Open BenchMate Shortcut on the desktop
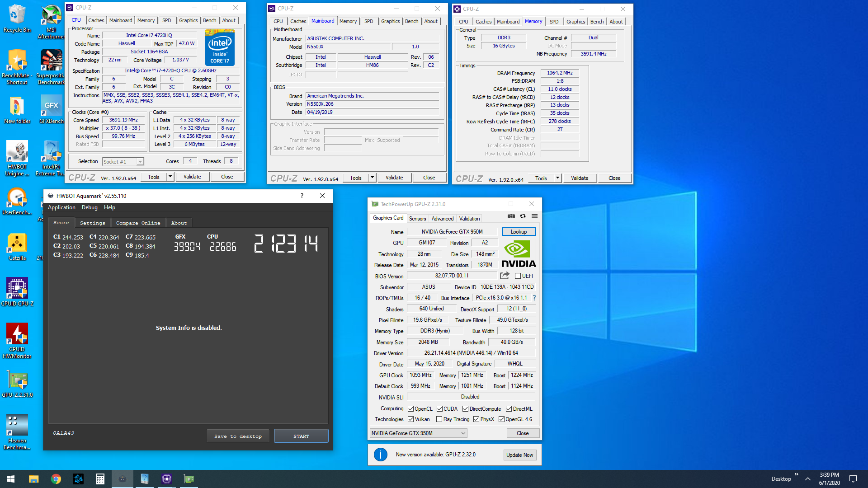This screenshot has height=488, width=868. 17,67
